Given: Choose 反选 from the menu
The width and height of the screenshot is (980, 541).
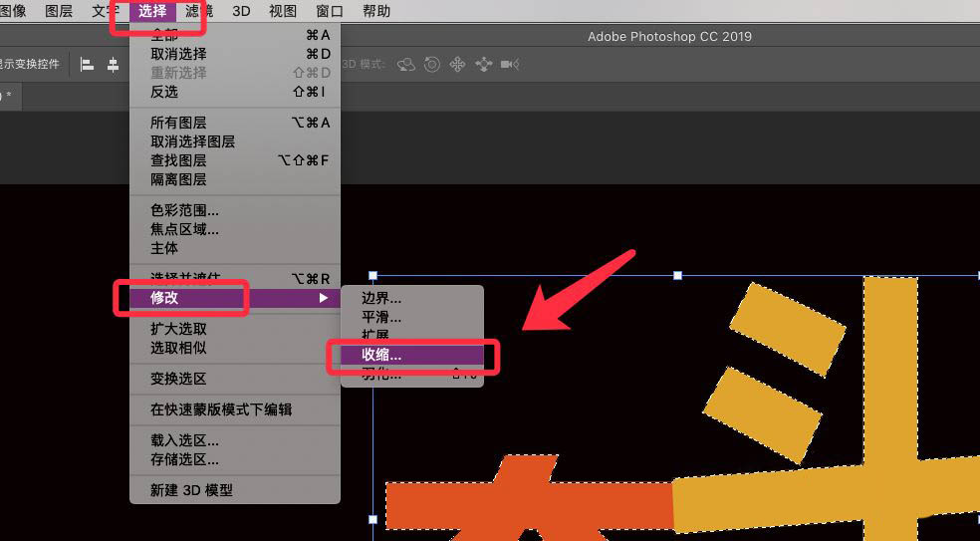Looking at the screenshot, I should tap(235, 92).
